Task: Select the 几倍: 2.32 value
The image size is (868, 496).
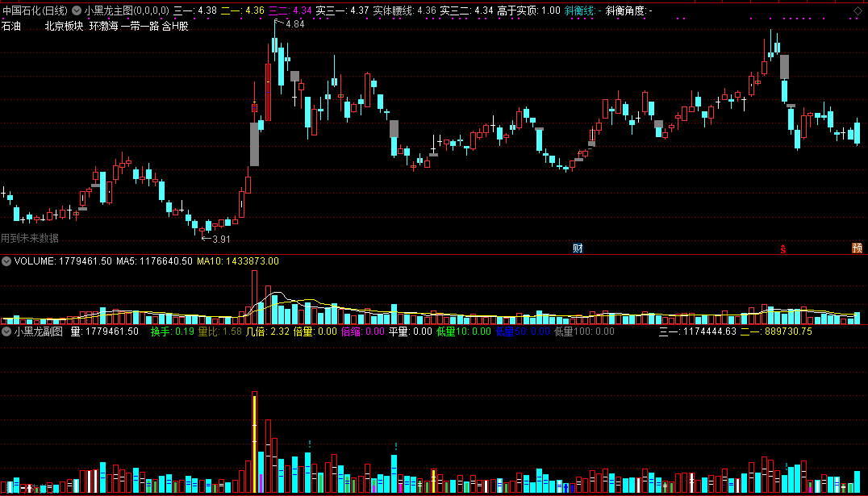Action: click(267, 331)
